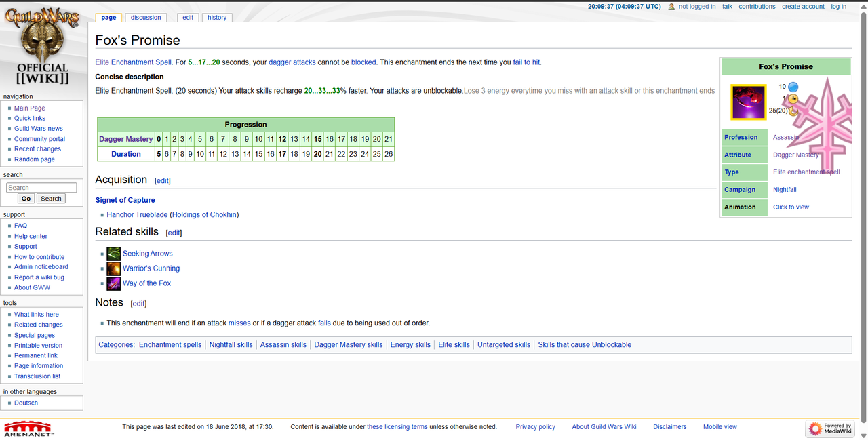
Task: Open Special pages link
Action: (x=35, y=335)
